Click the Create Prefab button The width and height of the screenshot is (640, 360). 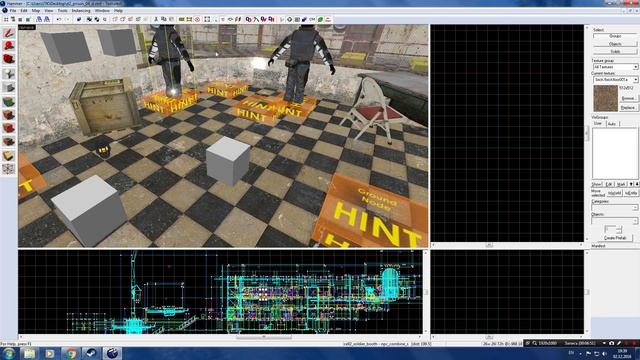tap(615, 238)
